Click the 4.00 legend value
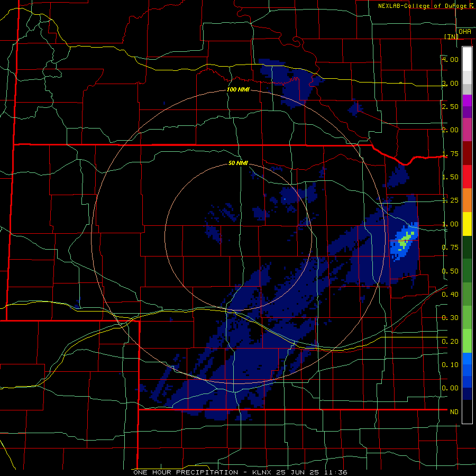Viewport: 476px width, 476px height. (x=450, y=59)
